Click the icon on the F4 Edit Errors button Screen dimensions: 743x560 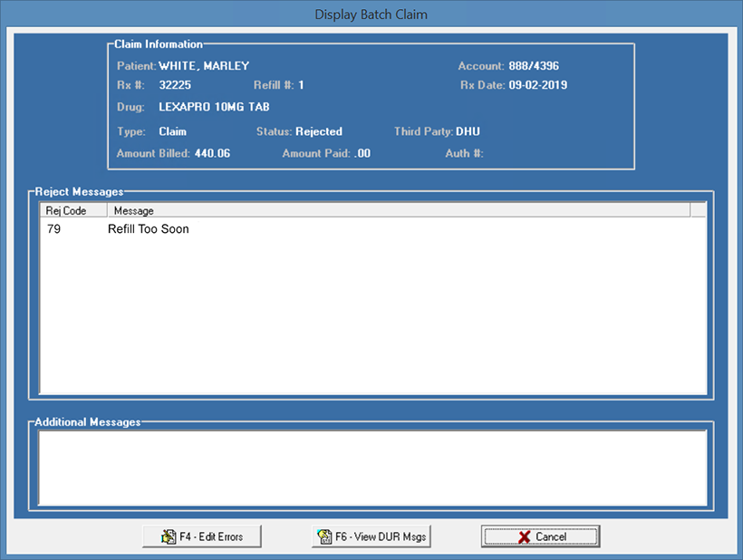click(168, 536)
